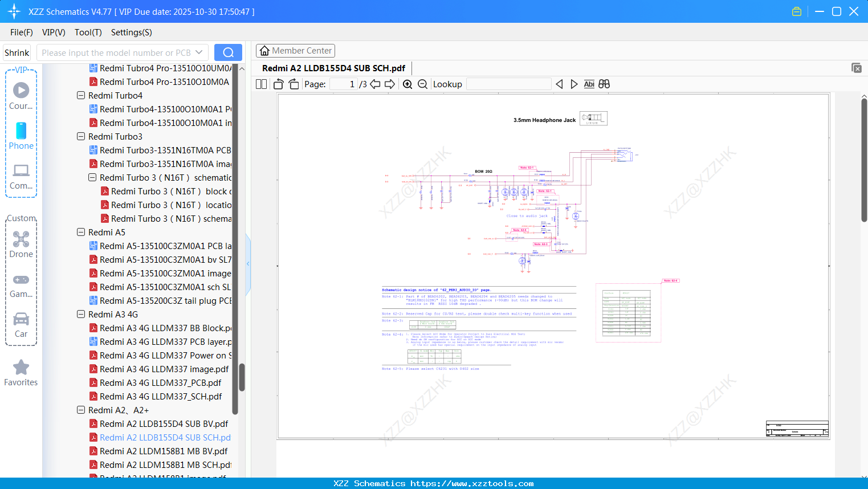Rotate the page clockwise
The height and width of the screenshot is (489, 868).
coord(294,84)
